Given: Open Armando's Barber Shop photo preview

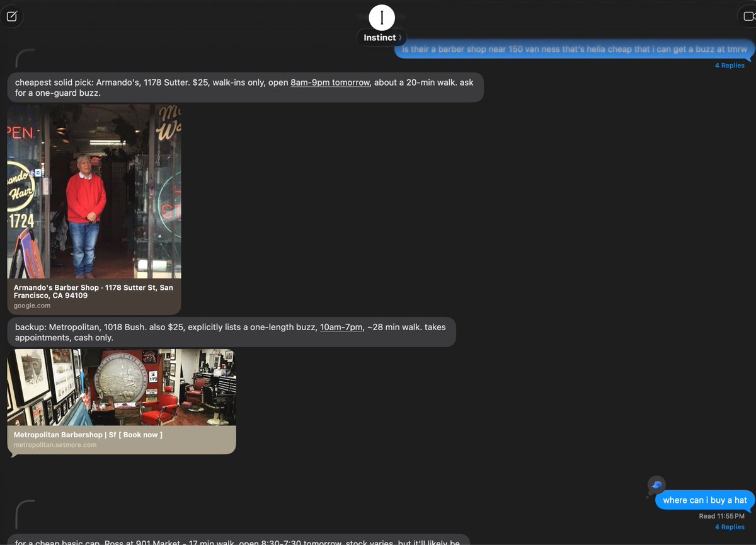Looking at the screenshot, I should click(94, 192).
